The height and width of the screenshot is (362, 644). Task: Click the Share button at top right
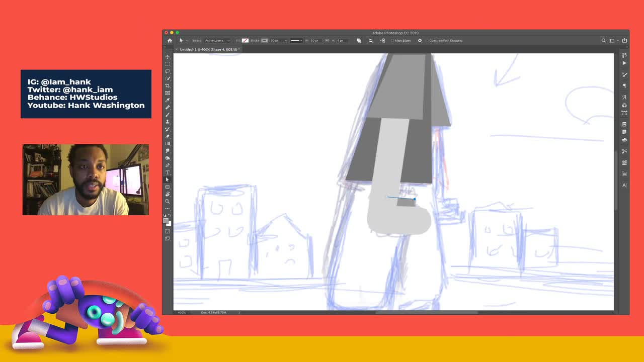[624, 40]
